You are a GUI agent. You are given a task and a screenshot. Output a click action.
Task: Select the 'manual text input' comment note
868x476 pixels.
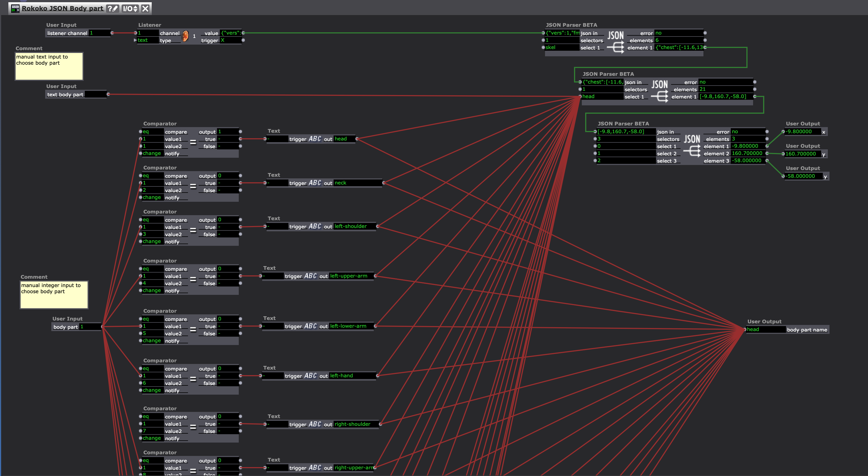[x=49, y=66]
